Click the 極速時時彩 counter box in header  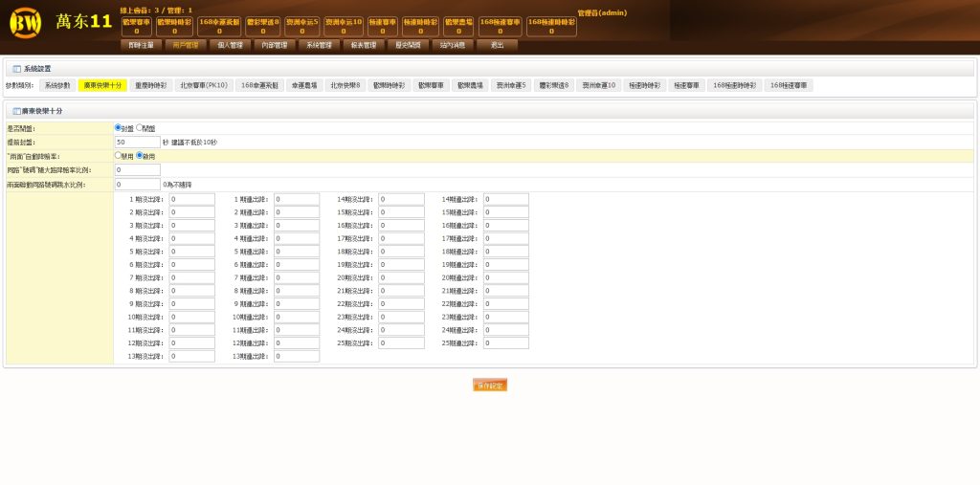click(x=421, y=26)
